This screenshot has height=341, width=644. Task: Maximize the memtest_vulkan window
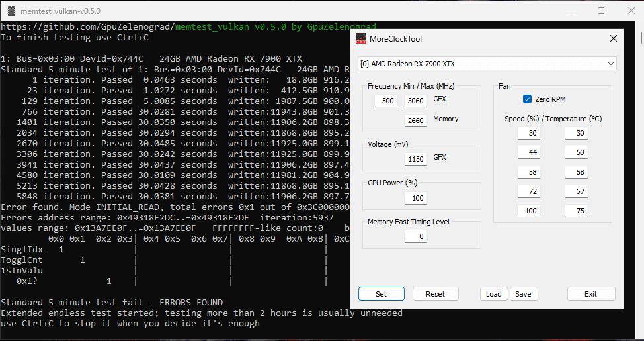[601, 11]
